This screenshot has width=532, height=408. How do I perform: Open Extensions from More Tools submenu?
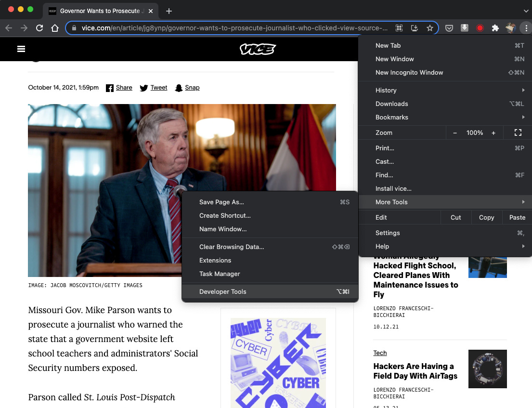pos(270,260)
